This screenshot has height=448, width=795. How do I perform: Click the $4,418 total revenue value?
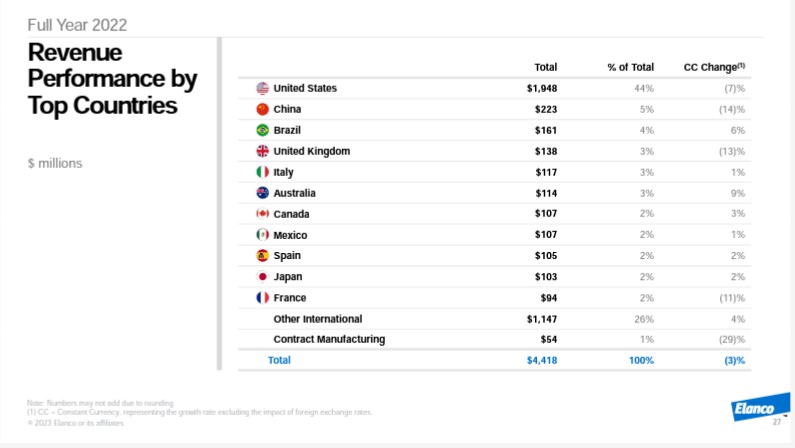541,360
